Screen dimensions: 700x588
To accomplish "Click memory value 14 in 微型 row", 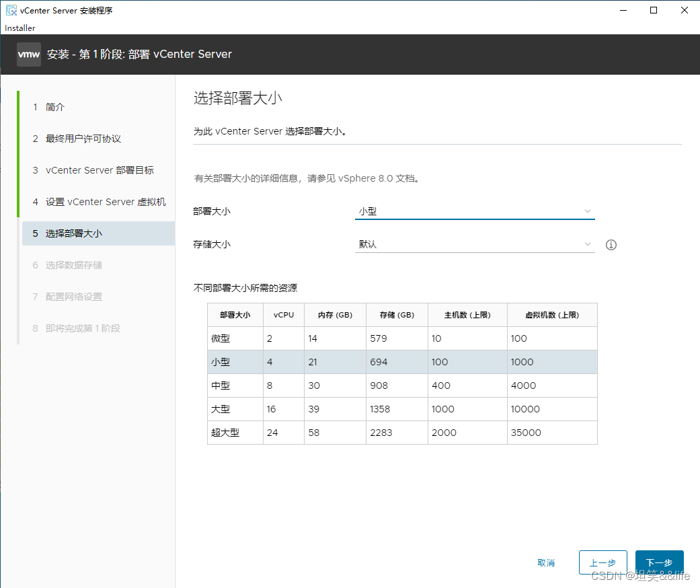I will [x=313, y=338].
